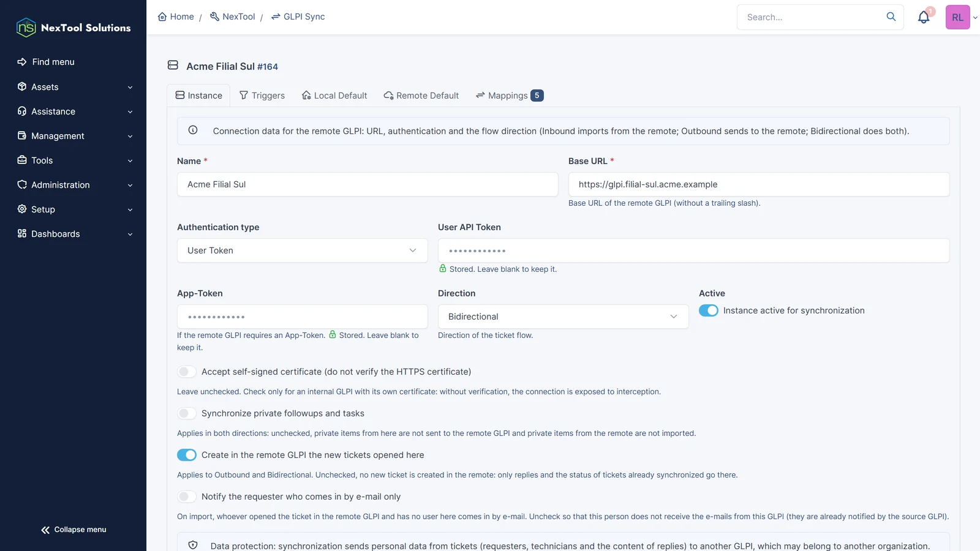Click the Tools briefcase icon
Viewport: 980px width, 551px height.
(22, 160)
